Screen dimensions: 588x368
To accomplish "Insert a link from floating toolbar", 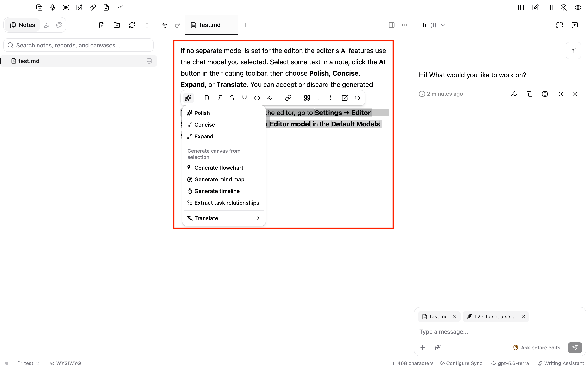I will tap(288, 98).
